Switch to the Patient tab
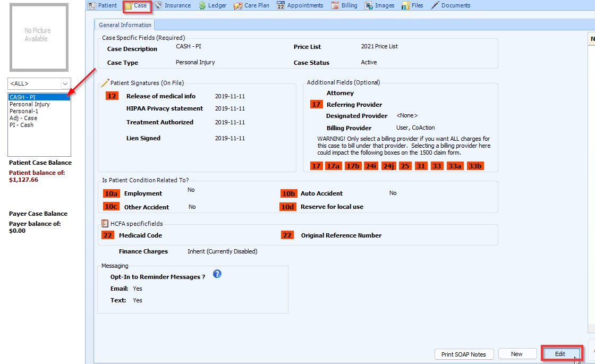The image size is (595, 364). pos(104,5)
